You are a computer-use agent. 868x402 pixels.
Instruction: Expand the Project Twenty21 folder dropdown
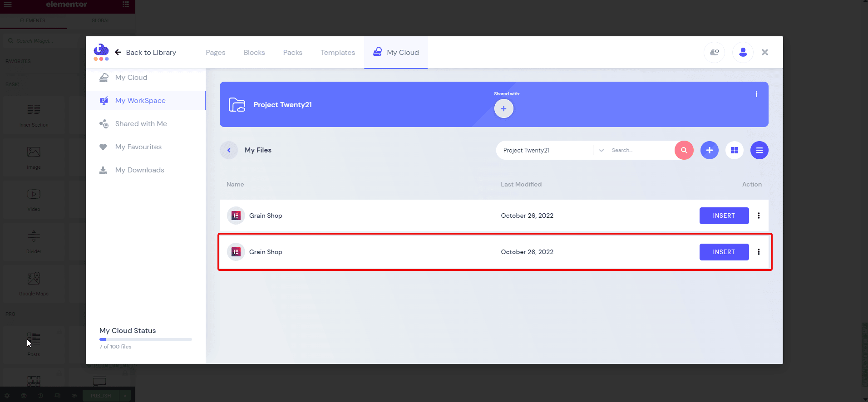tap(602, 150)
